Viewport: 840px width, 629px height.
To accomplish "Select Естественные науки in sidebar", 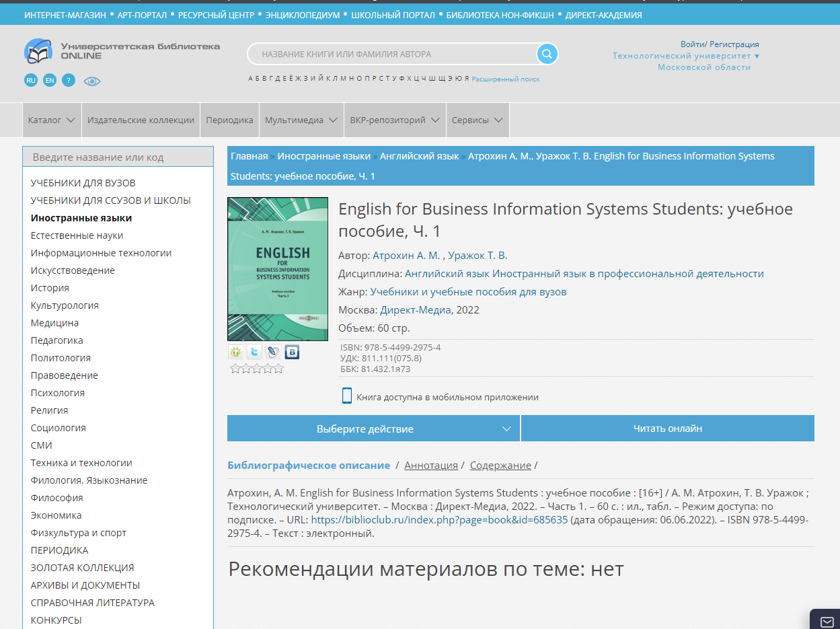I will coord(77,235).
